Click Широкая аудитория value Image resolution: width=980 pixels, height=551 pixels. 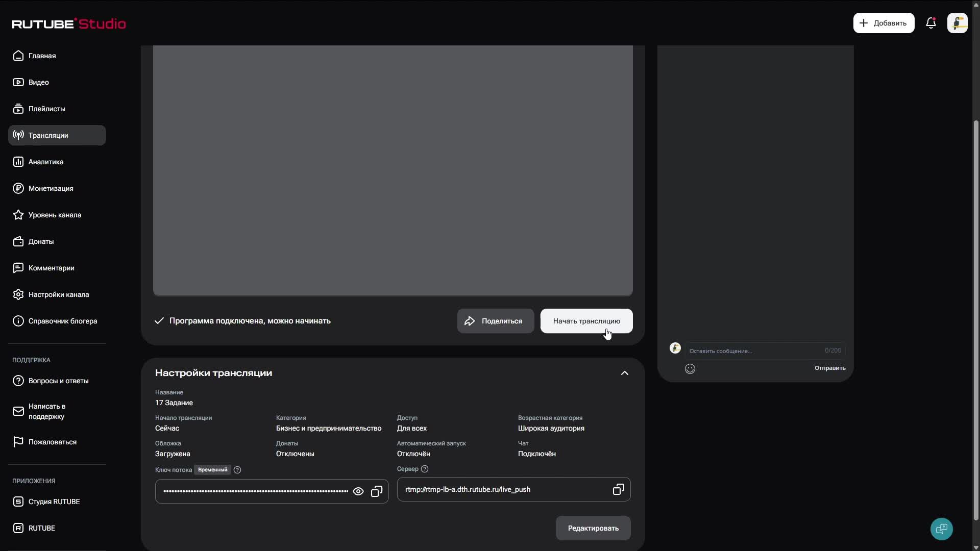551,428
